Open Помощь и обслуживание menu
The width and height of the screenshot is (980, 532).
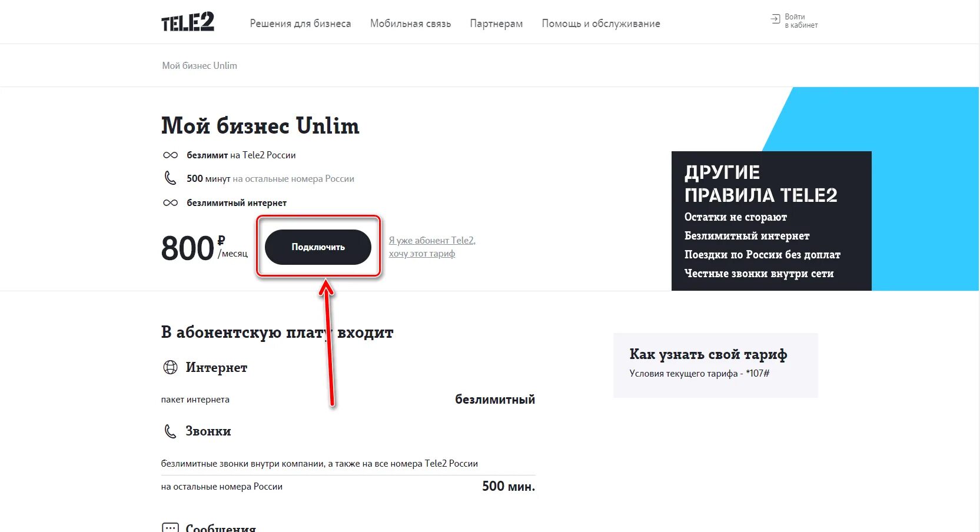(x=601, y=24)
